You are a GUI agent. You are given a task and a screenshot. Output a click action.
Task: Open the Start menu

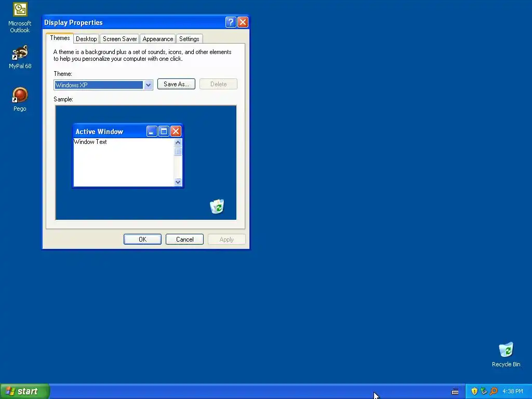coord(25,391)
